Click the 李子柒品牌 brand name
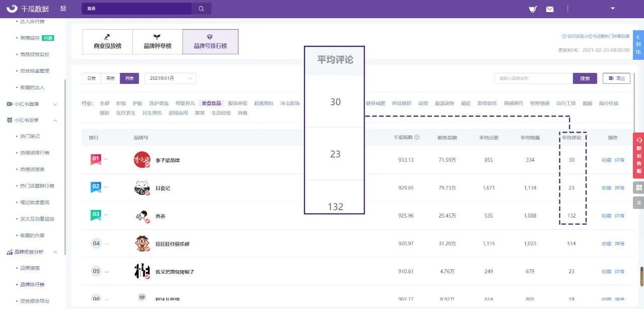The width and height of the screenshot is (644, 309). (168, 160)
